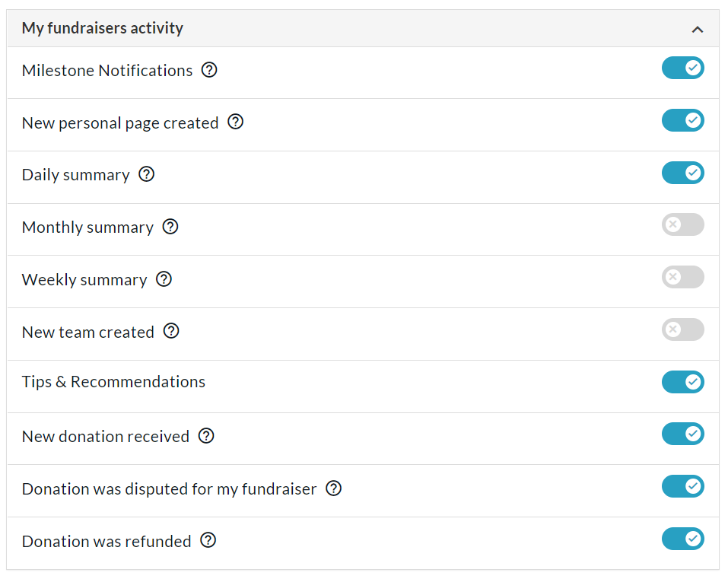Collapse My fundraisers activity section chevron
Viewport: 728px width, 579px height.
pos(698,30)
